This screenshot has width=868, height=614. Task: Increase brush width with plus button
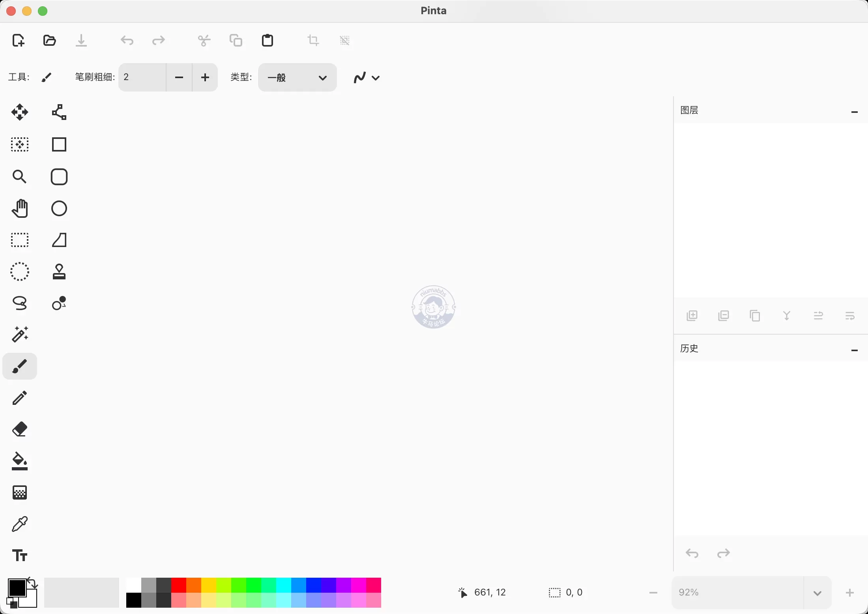(205, 77)
